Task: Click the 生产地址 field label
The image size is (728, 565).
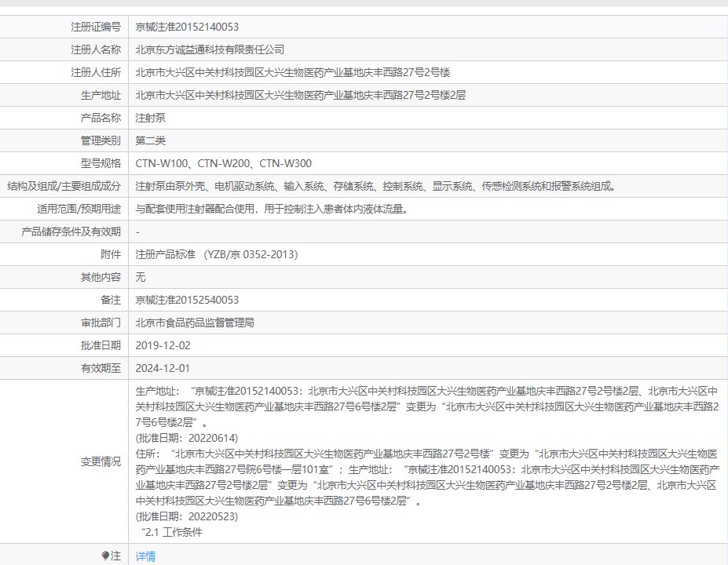Action: (x=101, y=95)
